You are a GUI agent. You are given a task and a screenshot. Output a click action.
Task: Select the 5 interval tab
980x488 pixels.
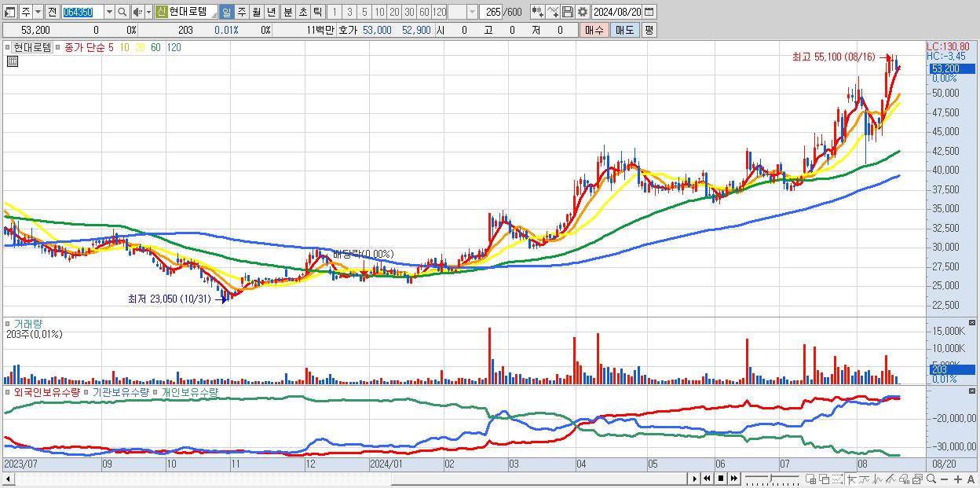pyautogui.click(x=364, y=12)
